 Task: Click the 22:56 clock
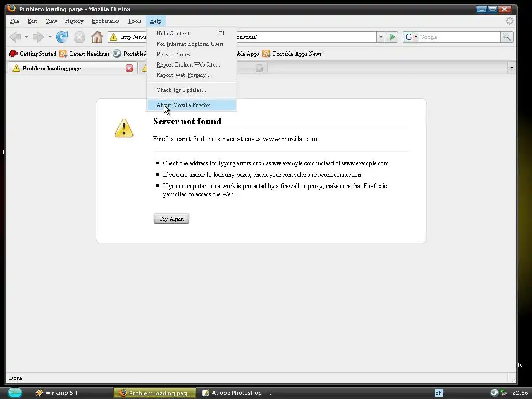tap(520, 393)
